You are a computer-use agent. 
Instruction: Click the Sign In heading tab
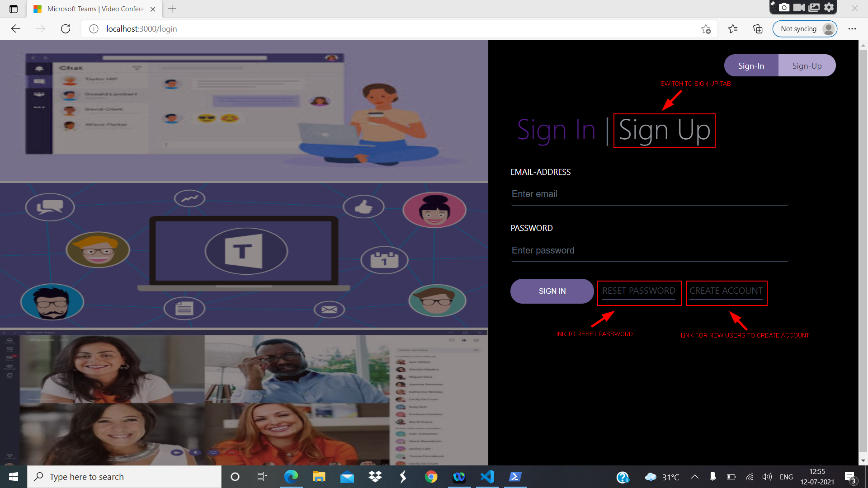click(556, 131)
